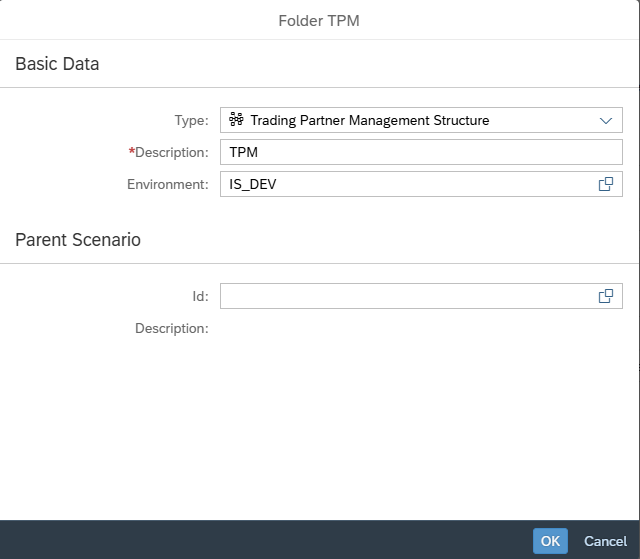Click the Environment field label

pyautogui.click(x=167, y=184)
